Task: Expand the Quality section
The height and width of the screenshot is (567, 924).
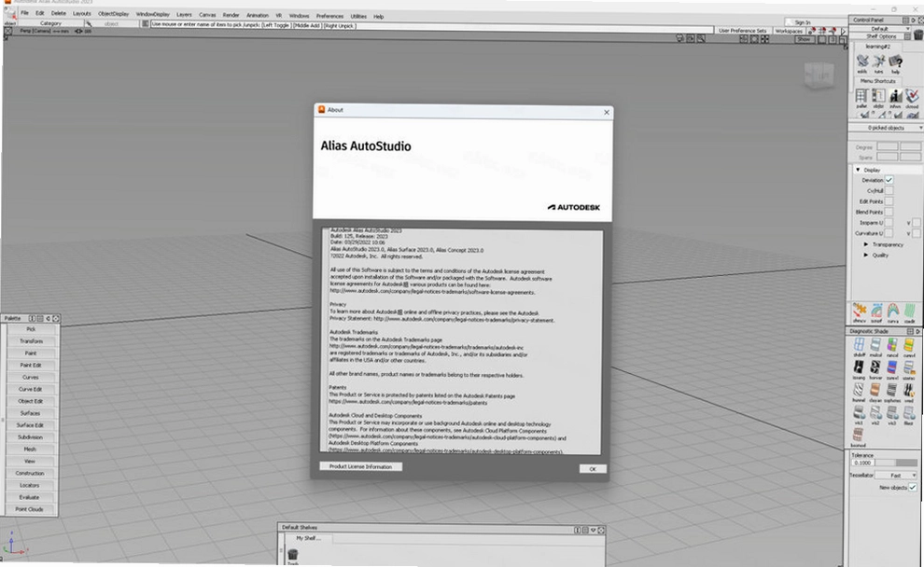Action: pos(865,255)
